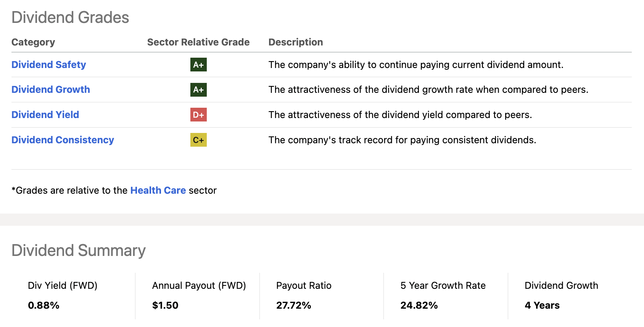
Task: Click the Dividend Summary heading
Action: (79, 251)
